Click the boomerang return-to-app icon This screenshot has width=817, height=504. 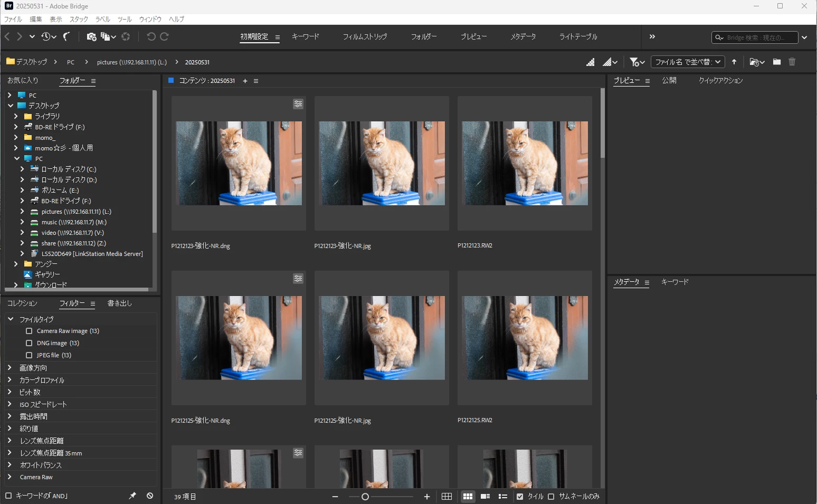(67, 36)
